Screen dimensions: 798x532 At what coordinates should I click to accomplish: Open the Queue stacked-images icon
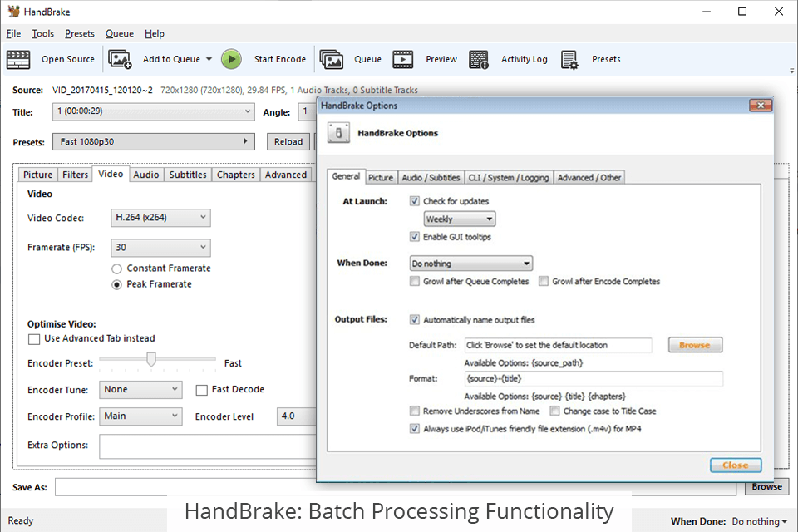point(332,59)
